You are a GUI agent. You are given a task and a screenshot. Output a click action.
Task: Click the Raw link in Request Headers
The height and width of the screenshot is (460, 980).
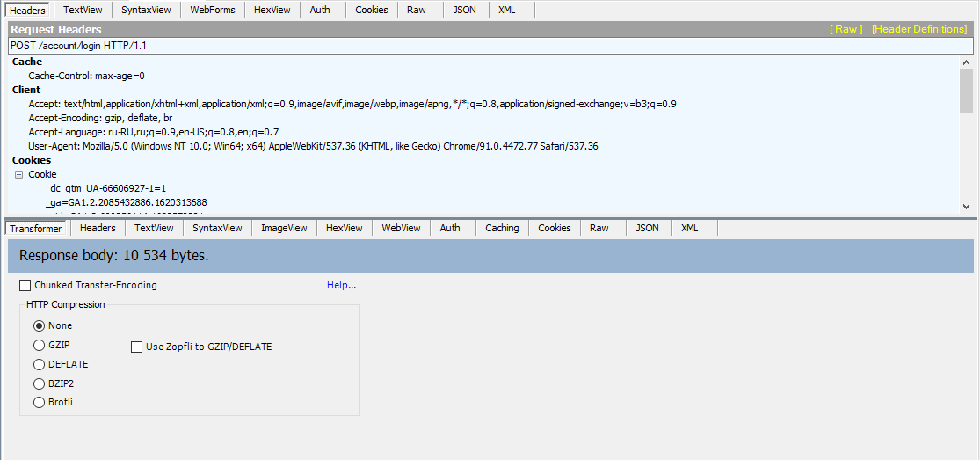click(846, 29)
